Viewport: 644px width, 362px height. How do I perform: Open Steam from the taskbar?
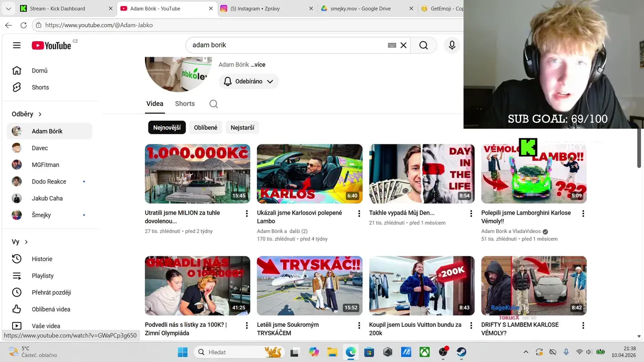461,352
